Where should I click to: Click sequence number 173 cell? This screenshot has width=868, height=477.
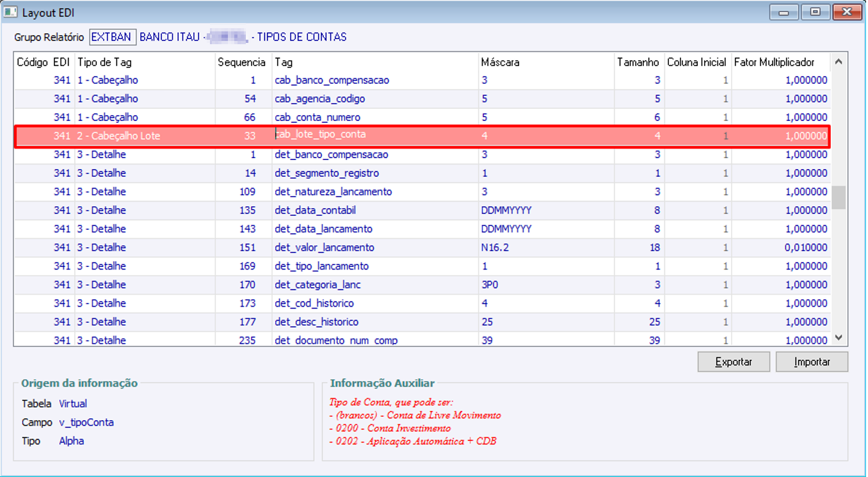(243, 303)
